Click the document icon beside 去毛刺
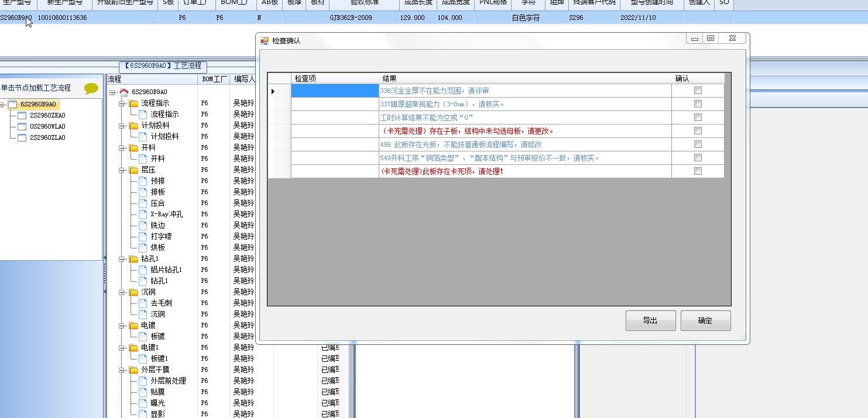The height and width of the screenshot is (418, 868). pos(143,303)
